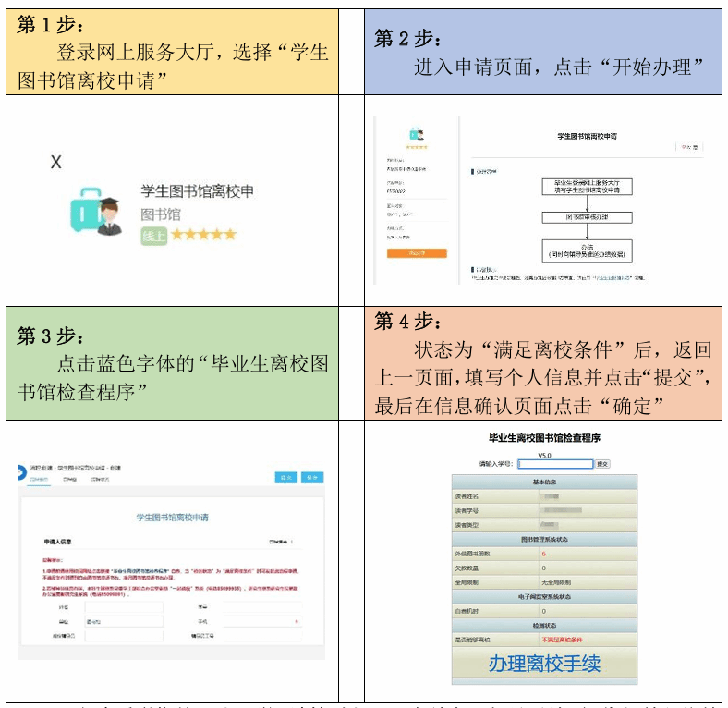728x708 pixels.
Task: Click the 请输入学号 input box
Action: tap(554, 464)
